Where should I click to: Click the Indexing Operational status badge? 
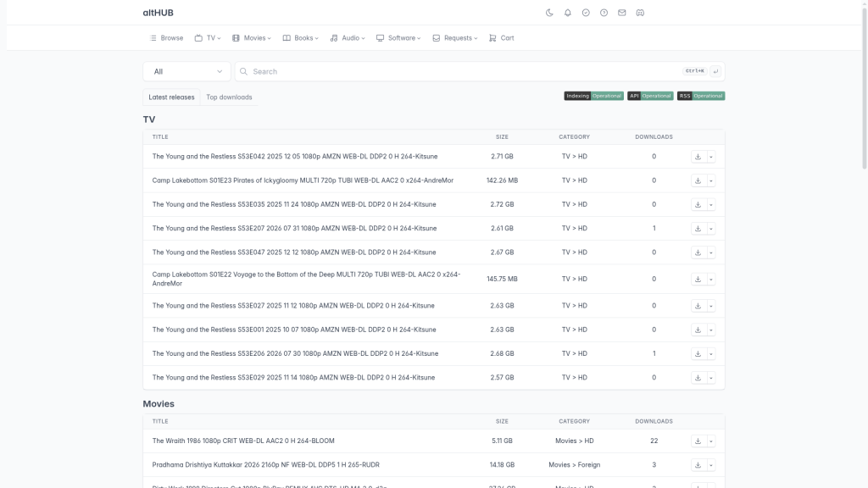click(593, 96)
